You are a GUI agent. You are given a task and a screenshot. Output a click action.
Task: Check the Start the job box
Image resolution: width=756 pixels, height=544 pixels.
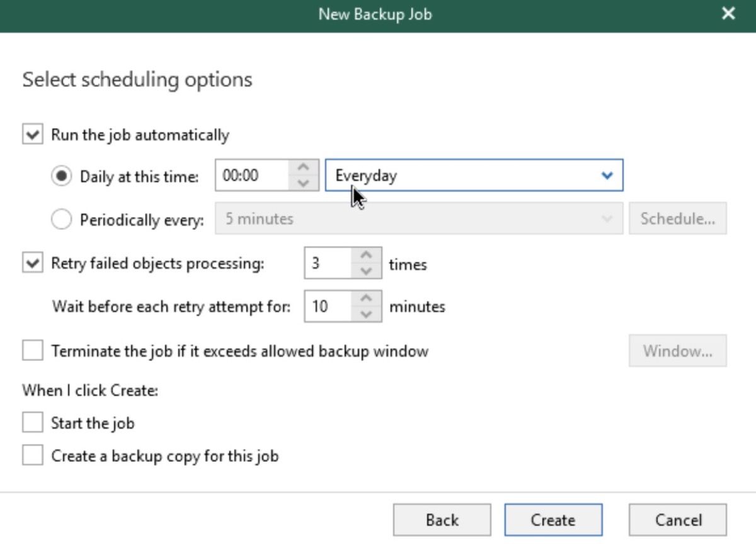pos(33,423)
